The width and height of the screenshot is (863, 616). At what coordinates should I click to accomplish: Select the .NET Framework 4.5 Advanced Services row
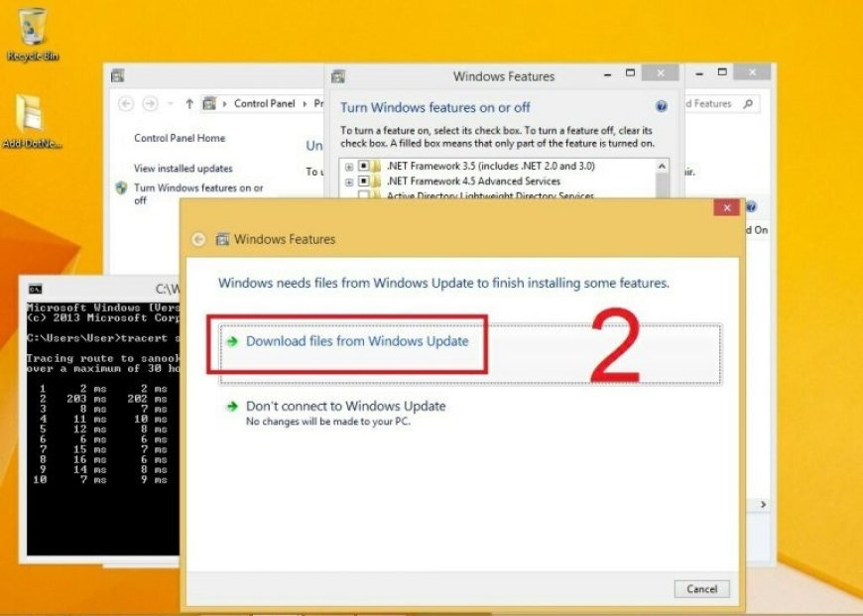(473, 182)
